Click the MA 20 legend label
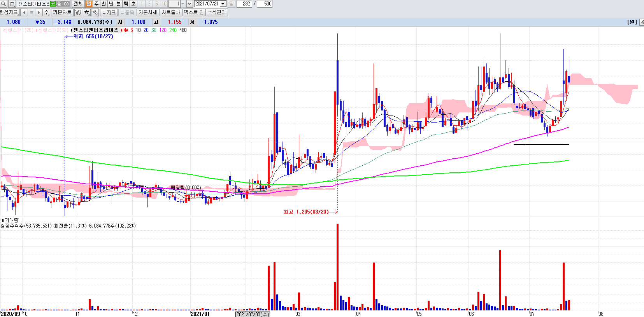This screenshot has height=317, width=644. pyautogui.click(x=146, y=30)
